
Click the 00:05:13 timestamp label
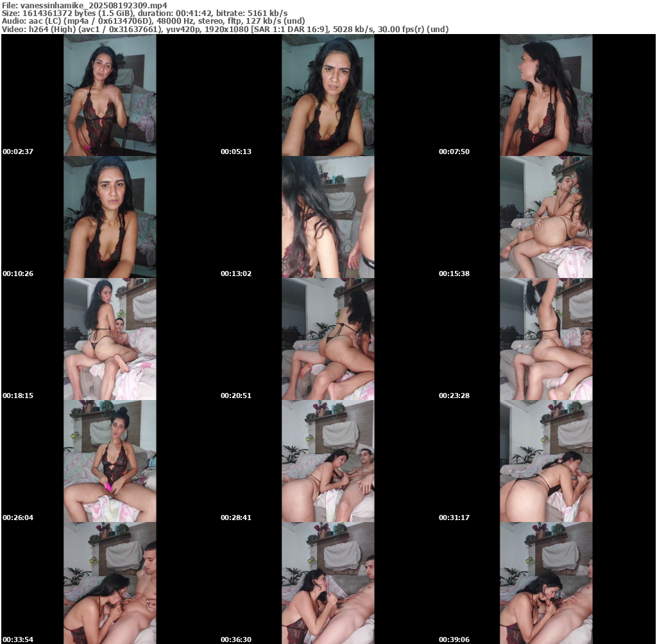(x=236, y=152)
